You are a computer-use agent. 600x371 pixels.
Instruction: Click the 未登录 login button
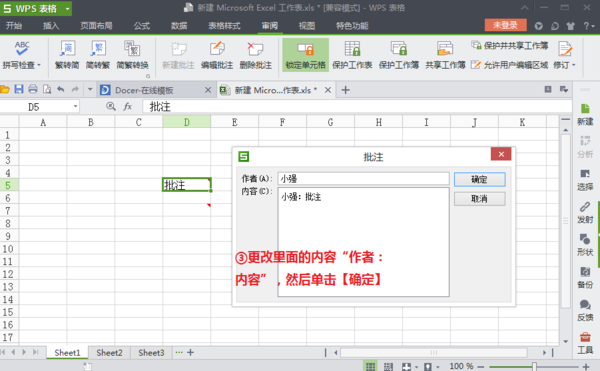[x=505, y=25]
